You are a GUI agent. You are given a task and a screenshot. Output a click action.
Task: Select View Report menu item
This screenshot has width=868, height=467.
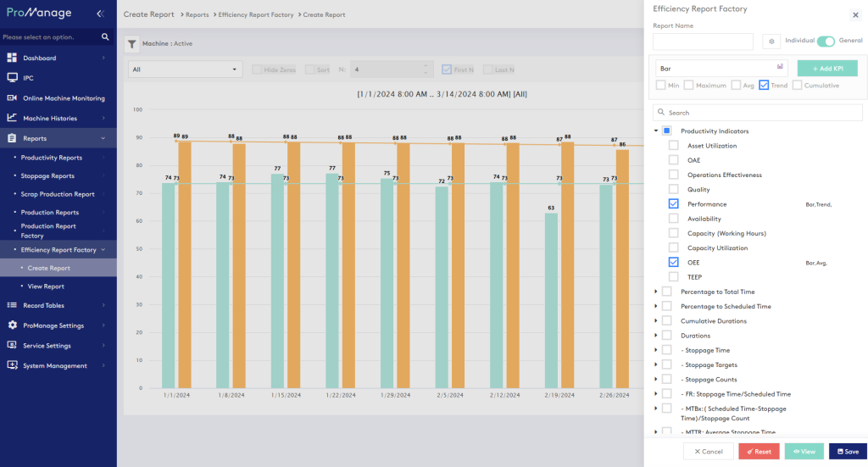[46, 286]
